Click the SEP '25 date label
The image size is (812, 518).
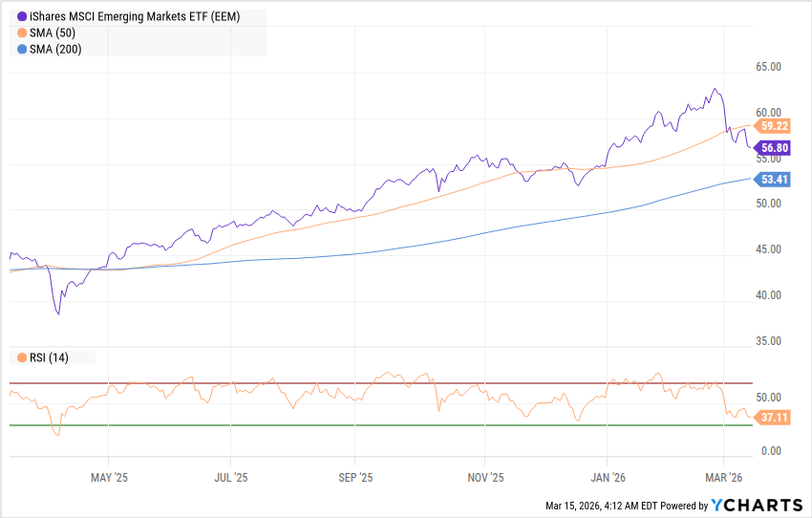355,478
